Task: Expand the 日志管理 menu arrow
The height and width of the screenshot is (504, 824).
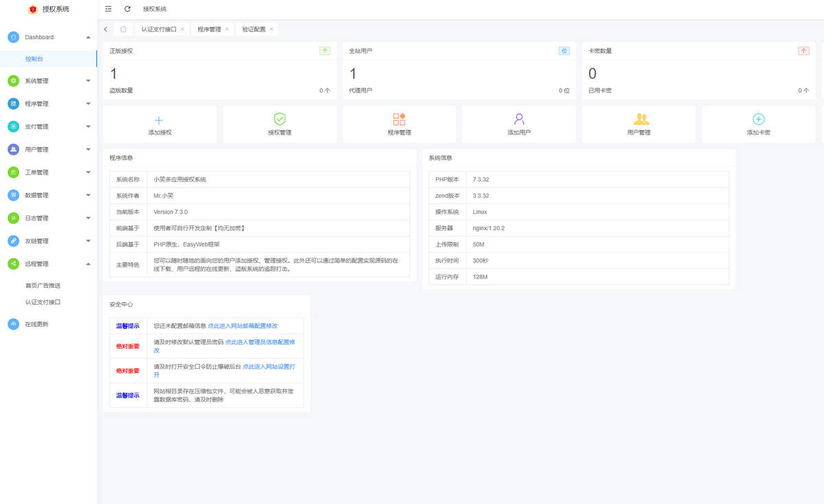Action: coord(88,218)
